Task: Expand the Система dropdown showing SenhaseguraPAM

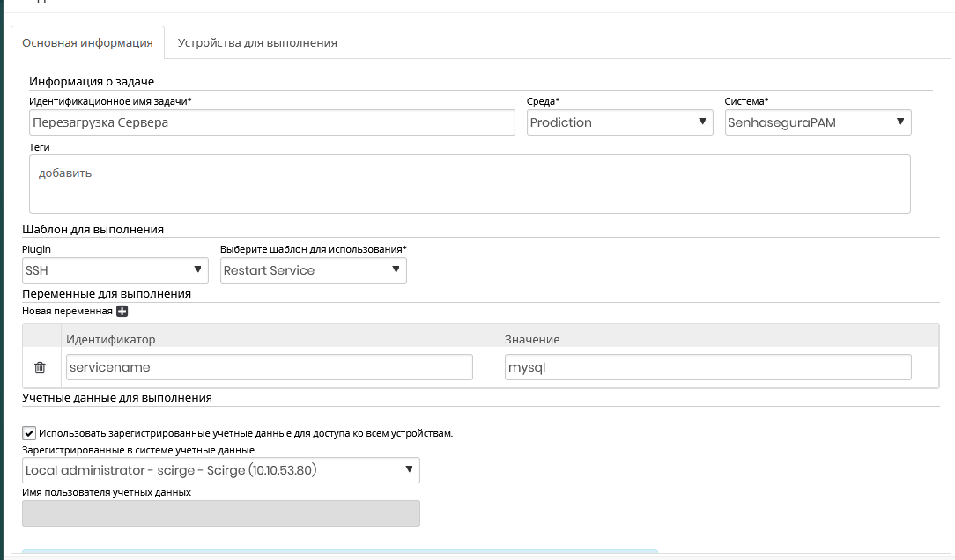Action: click(x=818, y=122)
